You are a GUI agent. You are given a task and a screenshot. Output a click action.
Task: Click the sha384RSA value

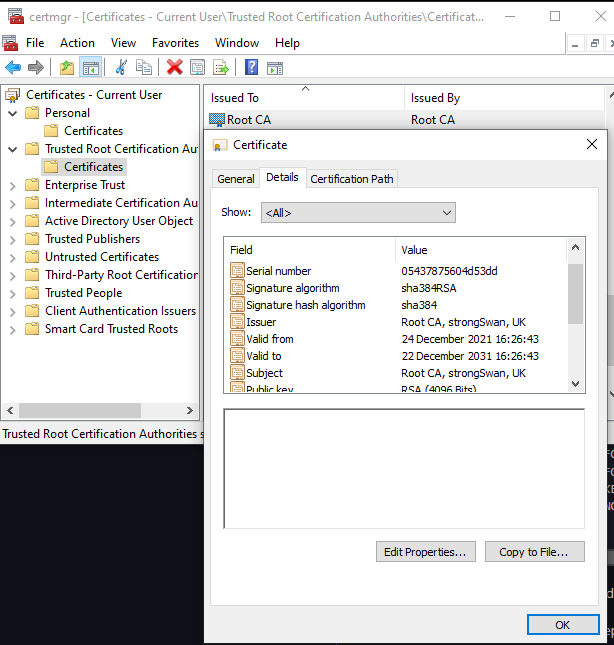coord(429,288)
